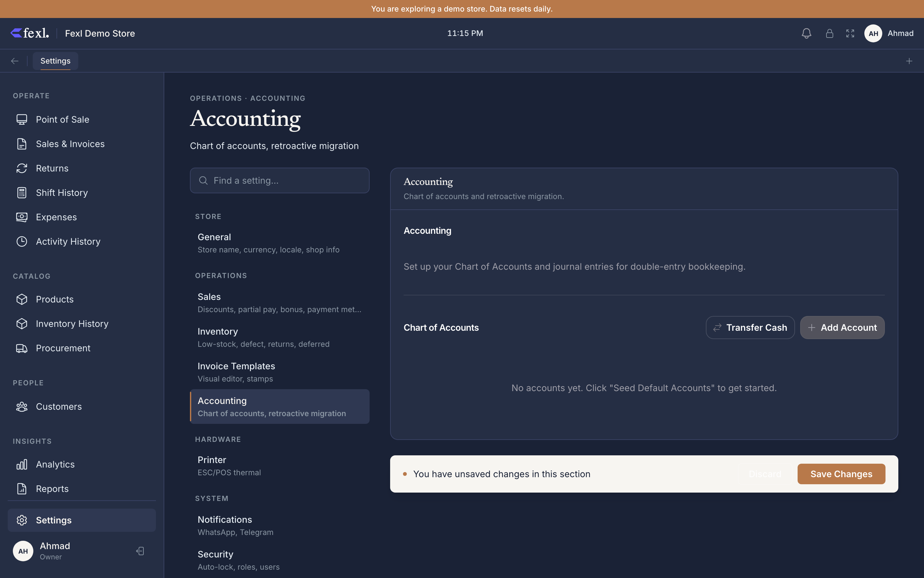The height and width of the screenshot is (578, 924).
Task: Click the Sales & Invoices document icon
Action: pos(22,144)
